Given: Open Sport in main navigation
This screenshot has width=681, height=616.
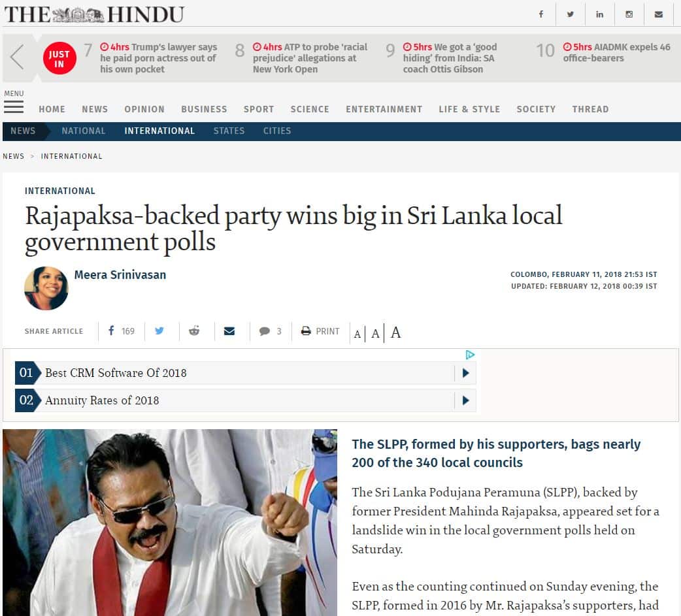Looking at the screenshot, I should (259, 109).
